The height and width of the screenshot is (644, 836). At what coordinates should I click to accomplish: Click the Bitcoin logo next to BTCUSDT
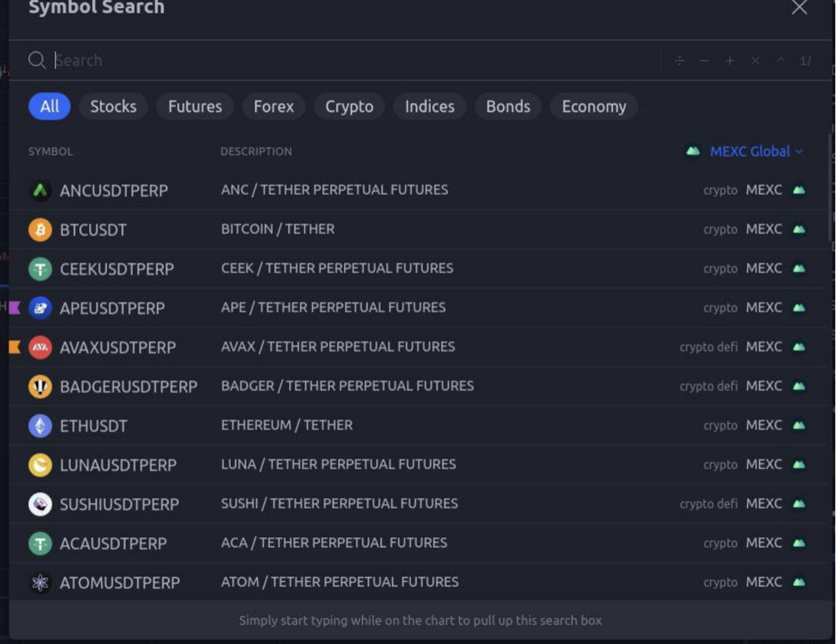(x=40, y=229)
